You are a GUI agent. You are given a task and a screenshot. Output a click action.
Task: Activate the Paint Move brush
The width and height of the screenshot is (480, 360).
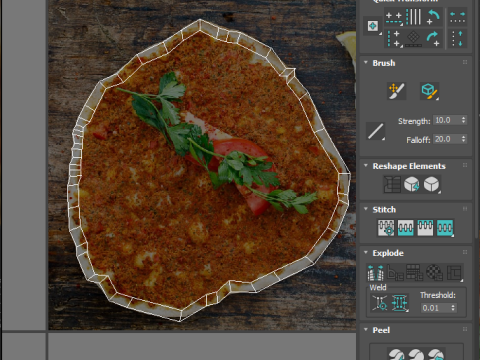point(397,91)
